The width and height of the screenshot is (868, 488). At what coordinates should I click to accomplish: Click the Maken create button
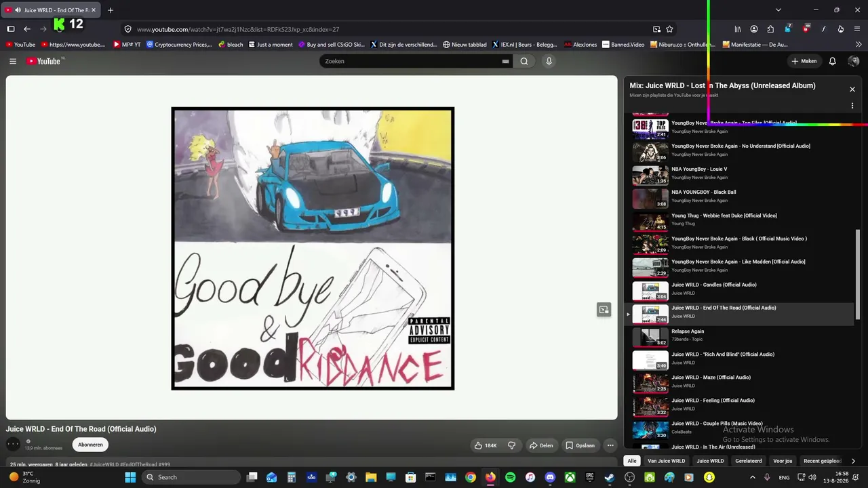point(804,61)
